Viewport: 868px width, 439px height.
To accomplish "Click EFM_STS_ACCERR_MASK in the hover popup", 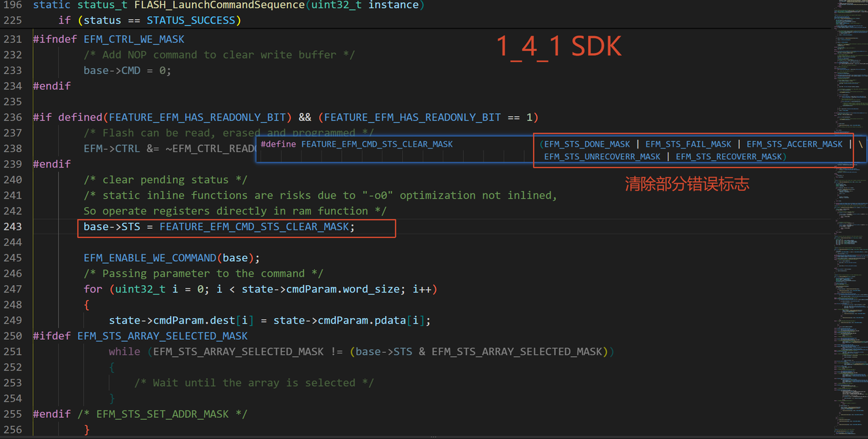I will [795, 144].
